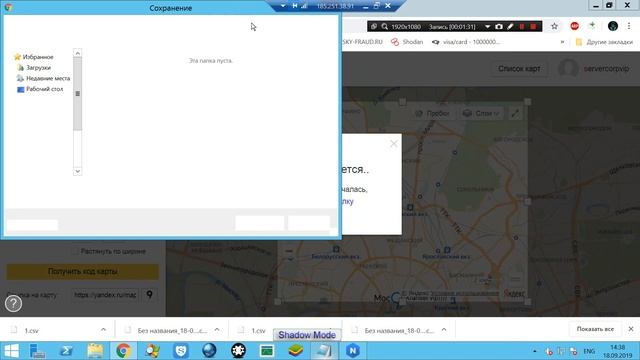Click the green star extension icon
Screen dimensions: 640x360
[x=592, y=26]
